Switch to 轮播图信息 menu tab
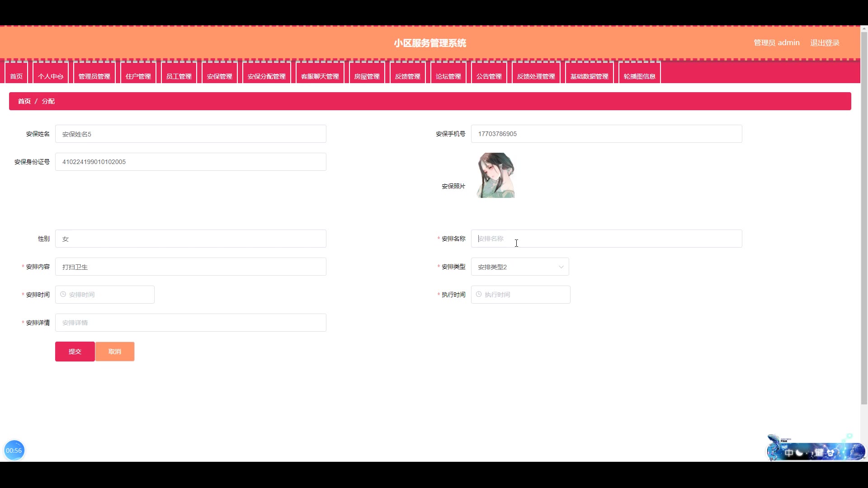The width and height of the screenshot is (868, 488). [639, 76]
